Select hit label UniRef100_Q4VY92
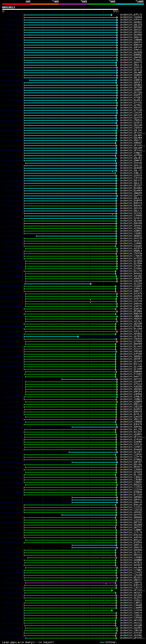 point(131,515)
